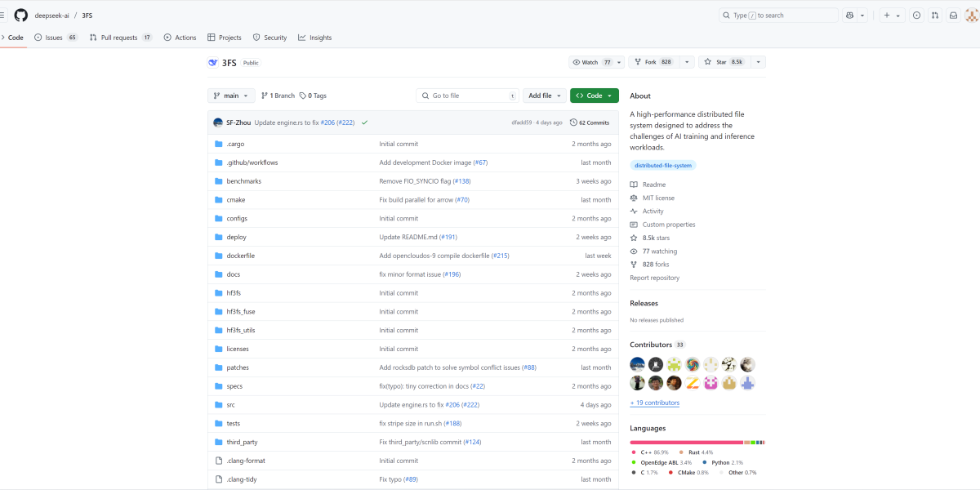
Task: Open the + 19 contributors link
Action: click(654, 403)
